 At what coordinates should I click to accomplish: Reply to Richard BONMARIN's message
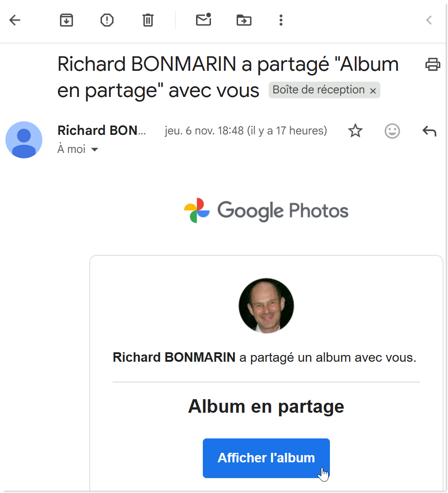coord(429,131)
